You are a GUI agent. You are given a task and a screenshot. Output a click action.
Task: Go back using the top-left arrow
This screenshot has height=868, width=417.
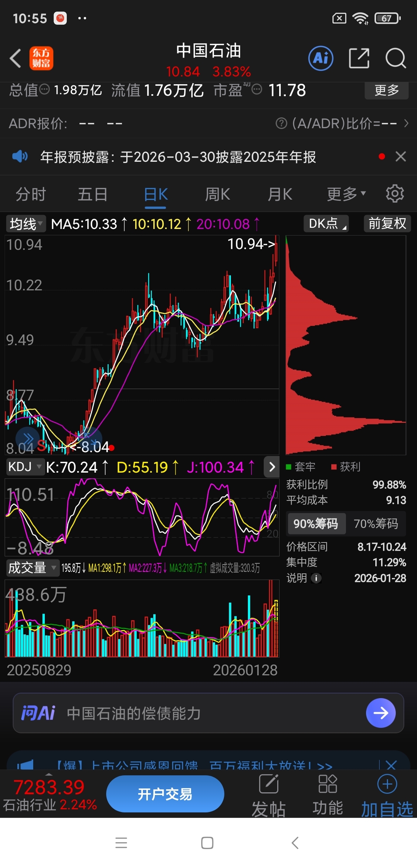(x=15, y=59)
